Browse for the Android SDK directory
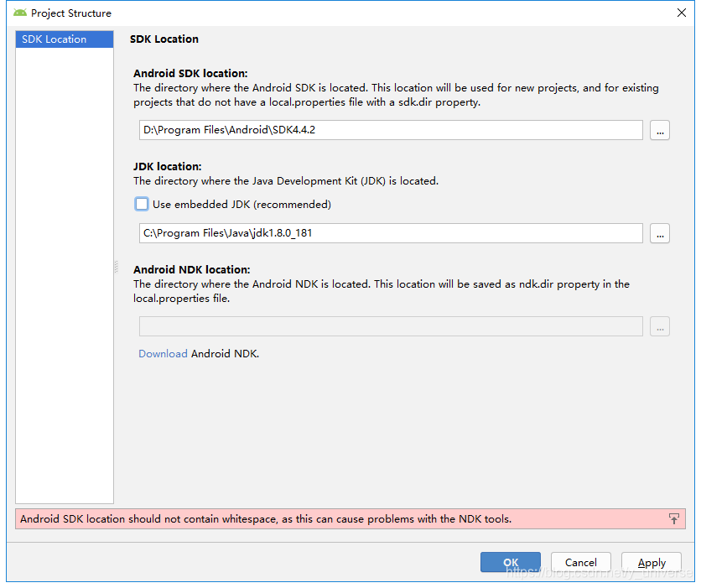This screenshot has height=588, width=701. (660, 131)
